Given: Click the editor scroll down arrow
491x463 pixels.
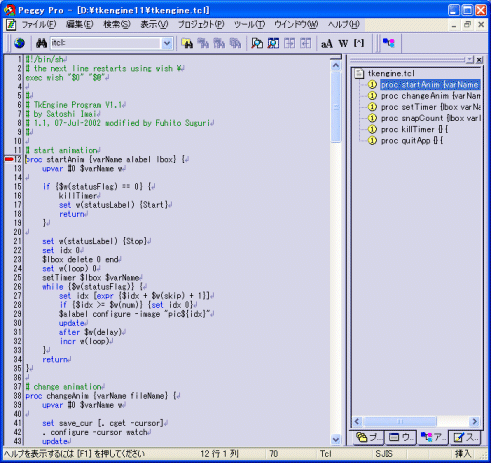Looking at the screenshot, I should point(336,440).
